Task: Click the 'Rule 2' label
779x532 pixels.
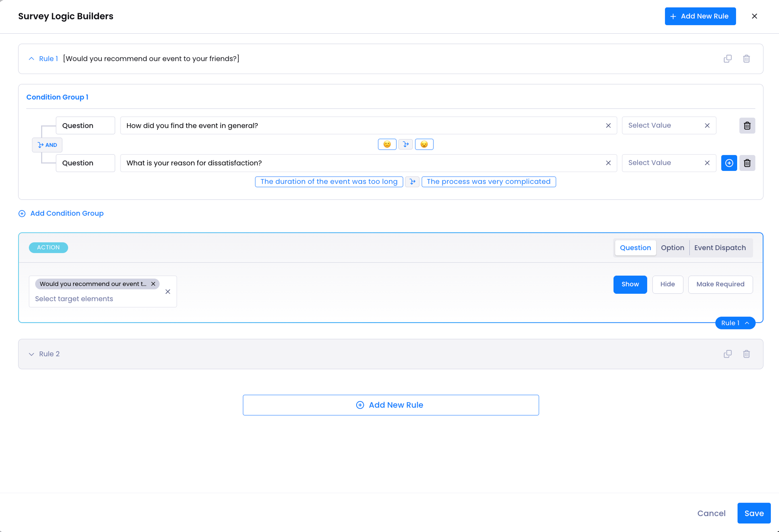Action: tap(49, 354)
